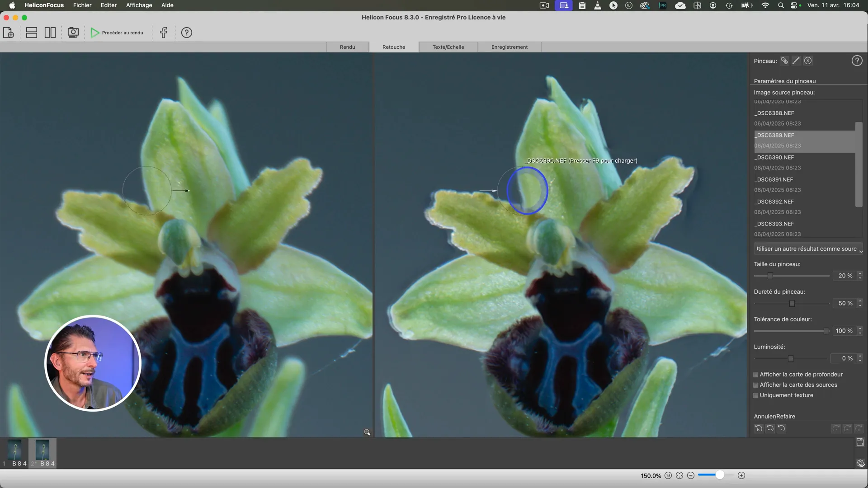Image resolution: width=868 pixels, height=488 pixels.
Task: Switch to horizontal split view layout
Action: (x=32, y=33)
